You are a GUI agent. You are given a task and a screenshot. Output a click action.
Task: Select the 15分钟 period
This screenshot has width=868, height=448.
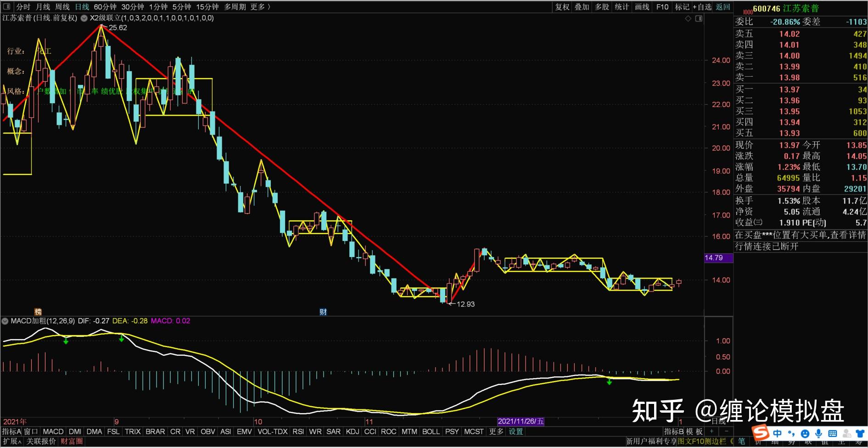coord(207,7)
